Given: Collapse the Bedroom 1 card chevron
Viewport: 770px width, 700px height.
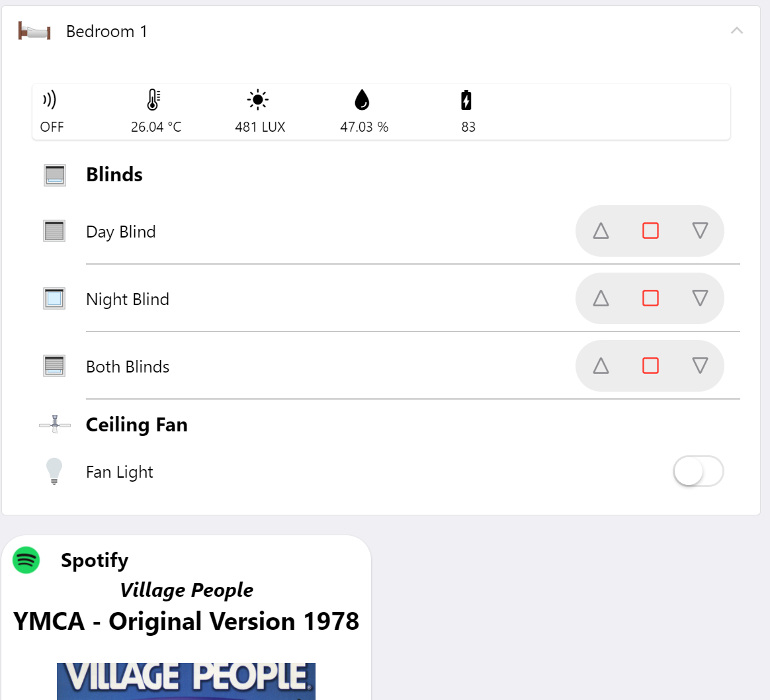Looking at the screenshot, I should (x=737, y=31).
